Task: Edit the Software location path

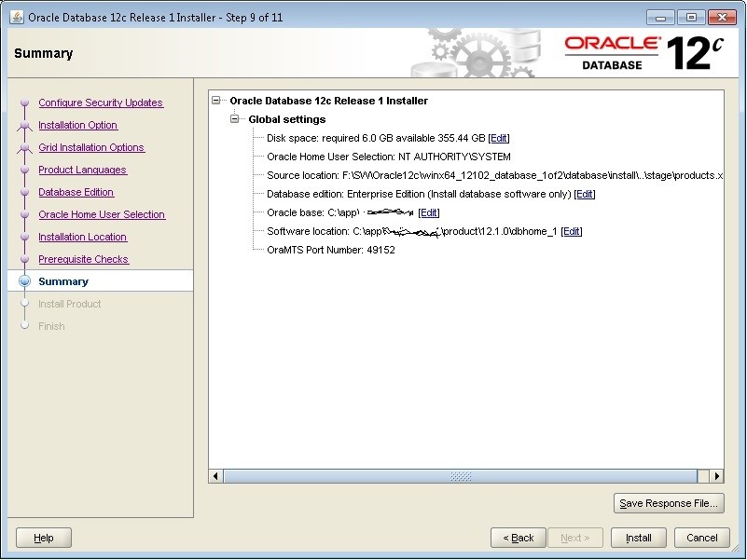Action: pyautogui.click(x=572, y=231)
